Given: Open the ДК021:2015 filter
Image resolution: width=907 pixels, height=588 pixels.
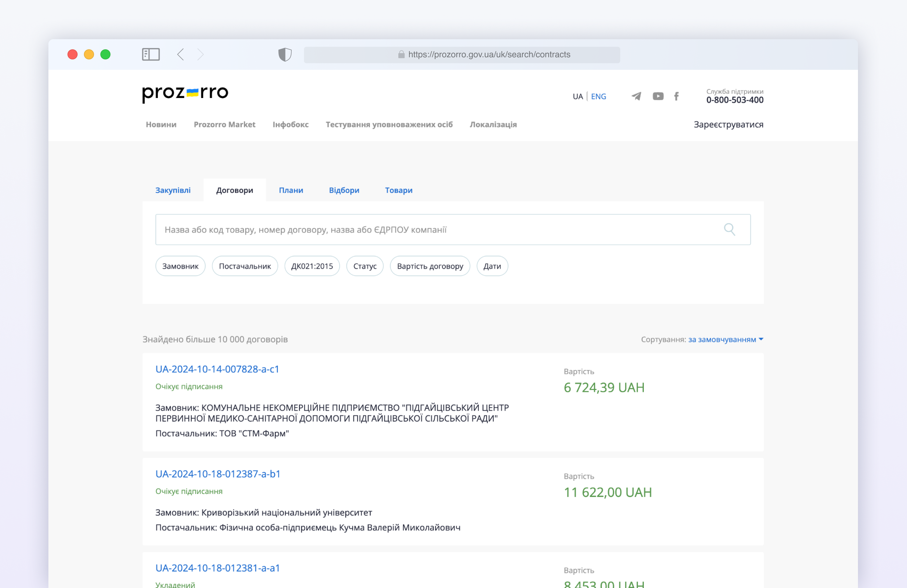Looking at the screenshot, I should 312,266.
